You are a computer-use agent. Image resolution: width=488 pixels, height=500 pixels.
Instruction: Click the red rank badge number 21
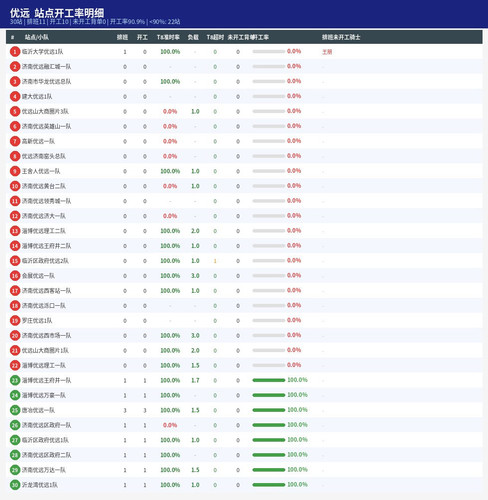click(x=15, y=350)
